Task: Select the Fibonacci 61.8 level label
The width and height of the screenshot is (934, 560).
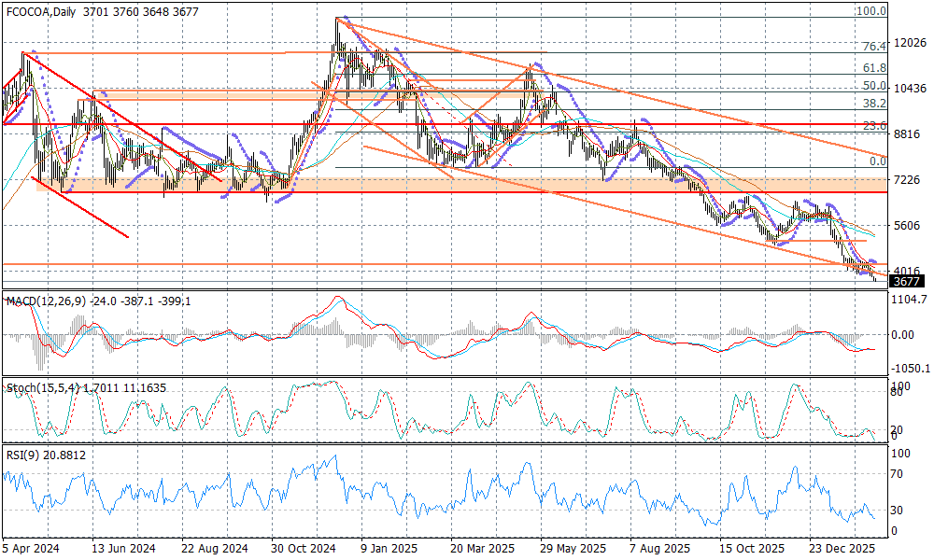Action: click(x=872, y=68)
